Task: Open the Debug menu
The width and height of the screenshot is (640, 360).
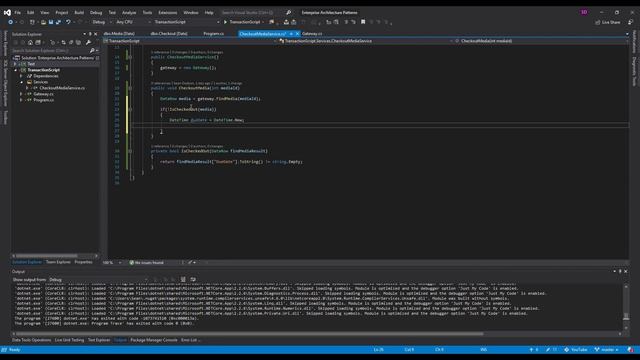Action: click(96, 13)
